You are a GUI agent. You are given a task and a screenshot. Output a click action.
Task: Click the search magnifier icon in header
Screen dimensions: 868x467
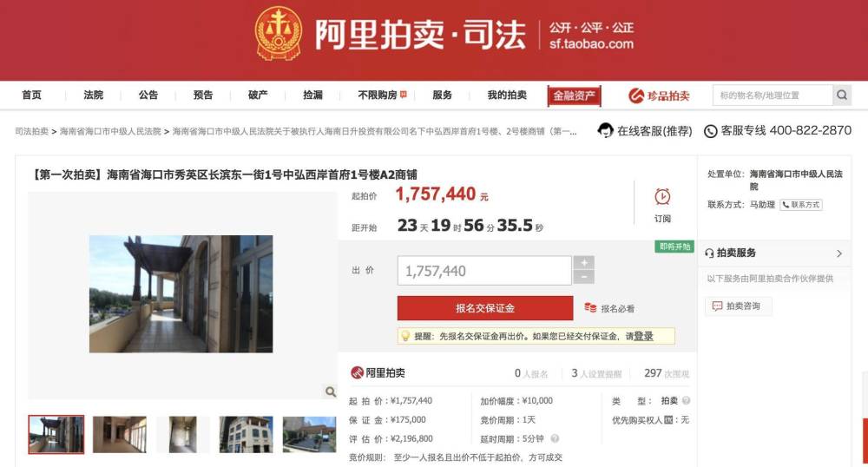(841, 95)
